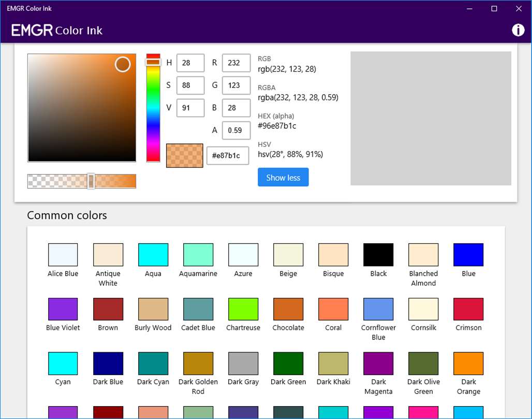
Task: Choose the Bisque swatch
Action: coord(333,255)
